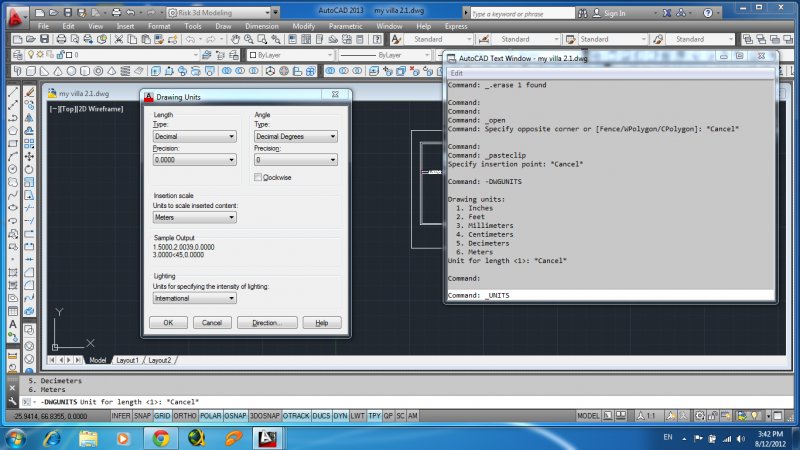
Task: Open Edit menu in AutoCAD Text Window
Action: 457,73
